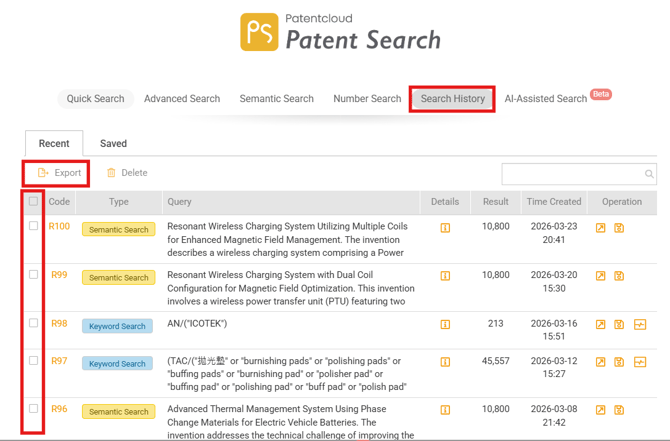This screenshot has height=441, width=670.
Task: Click the magnifier icon in history search box
Action: (649, 174)
